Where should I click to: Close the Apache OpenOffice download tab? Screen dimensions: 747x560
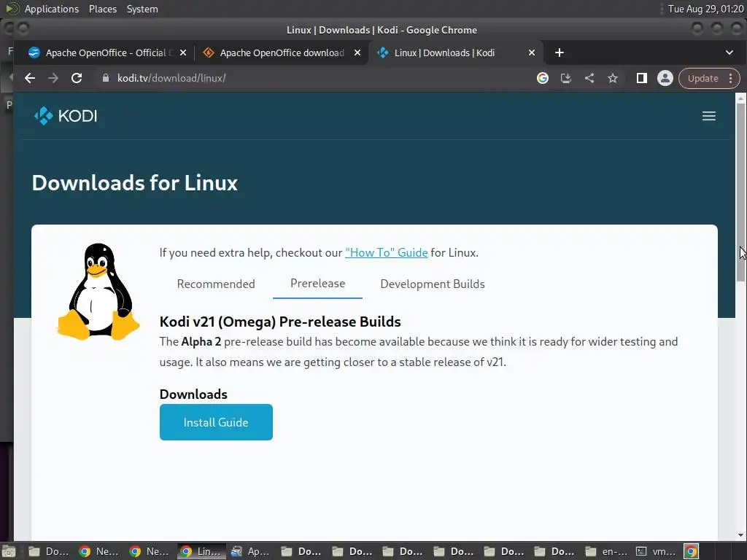tap(357, 52)
